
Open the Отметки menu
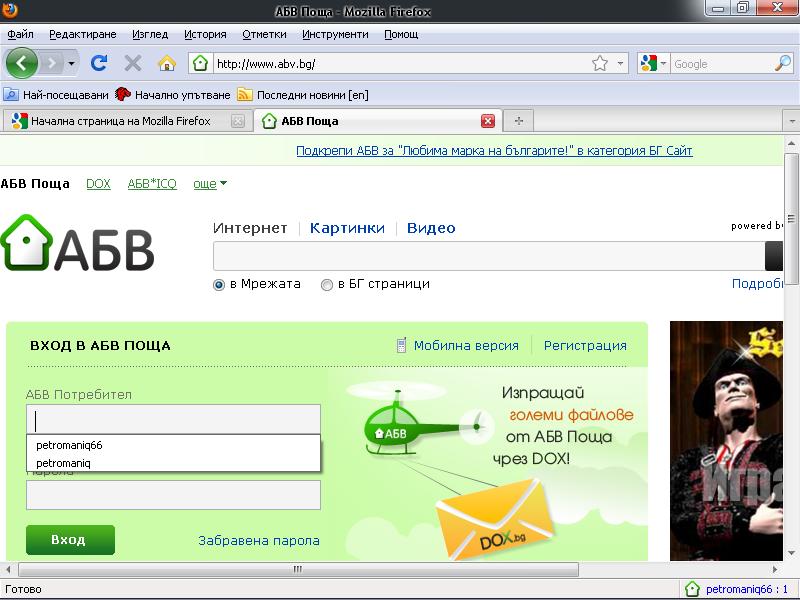[x=264, y=34]
